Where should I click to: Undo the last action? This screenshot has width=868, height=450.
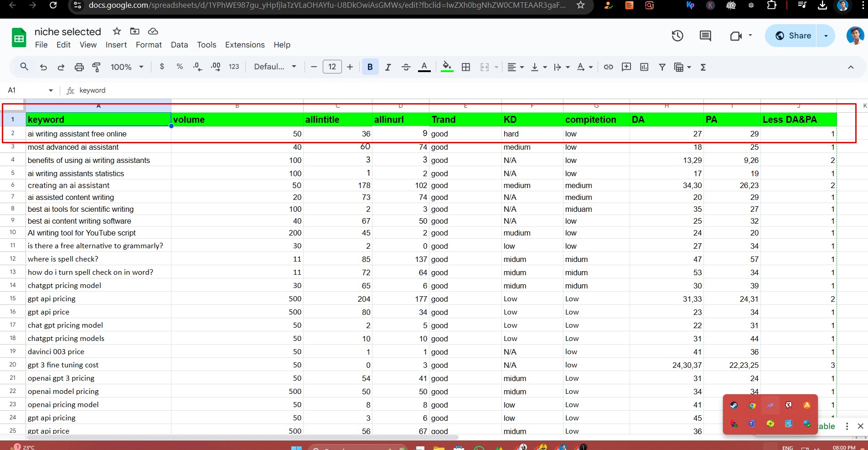[x=43, y=67]
